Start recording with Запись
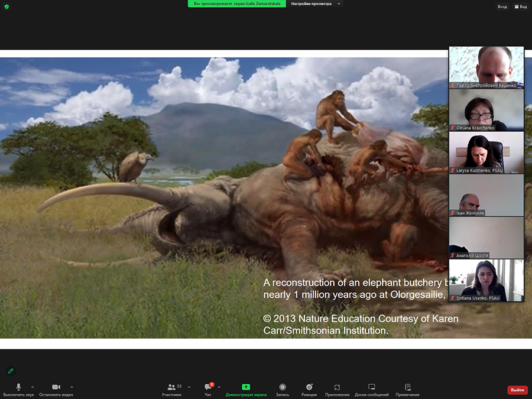 coord(283,390)
